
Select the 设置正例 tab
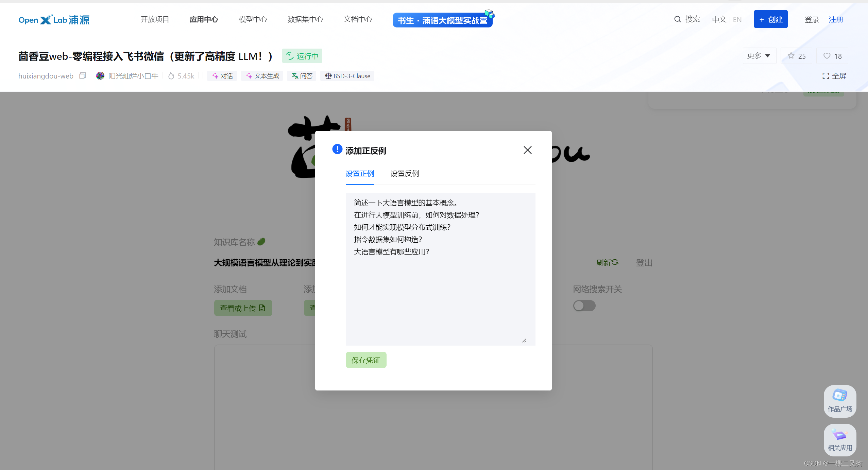pos(360,174)
